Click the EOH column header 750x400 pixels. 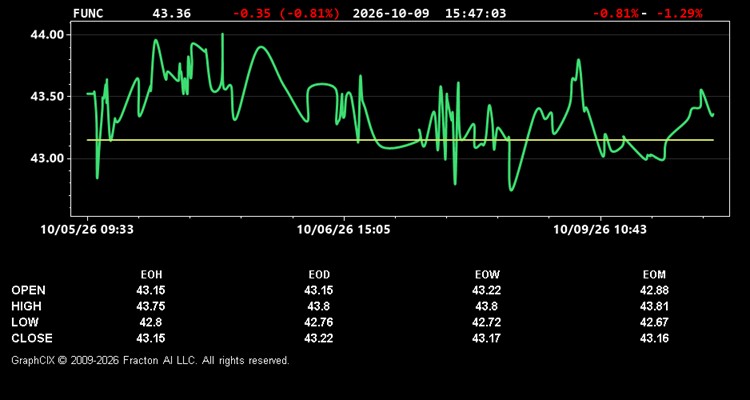[x=151, y=275]
